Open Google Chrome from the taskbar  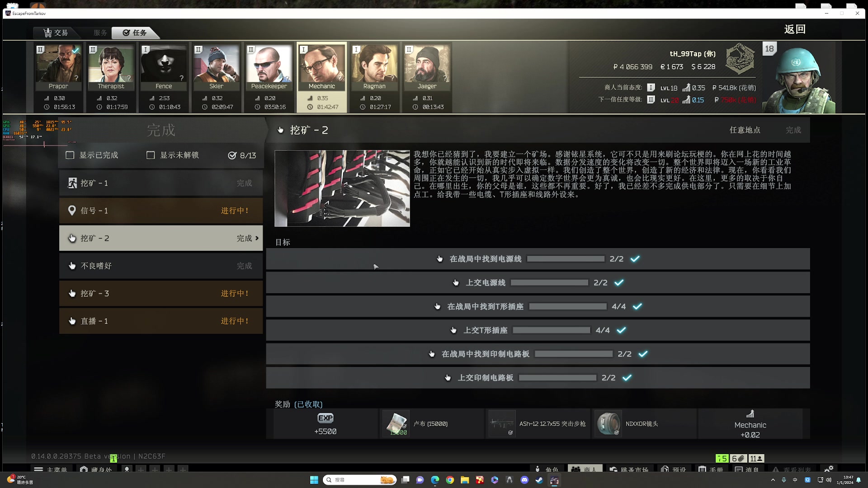pos(450,480)
